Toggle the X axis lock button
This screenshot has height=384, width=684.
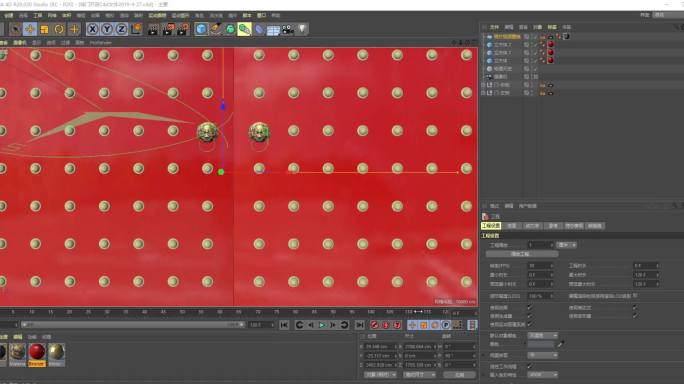(92, 29)
